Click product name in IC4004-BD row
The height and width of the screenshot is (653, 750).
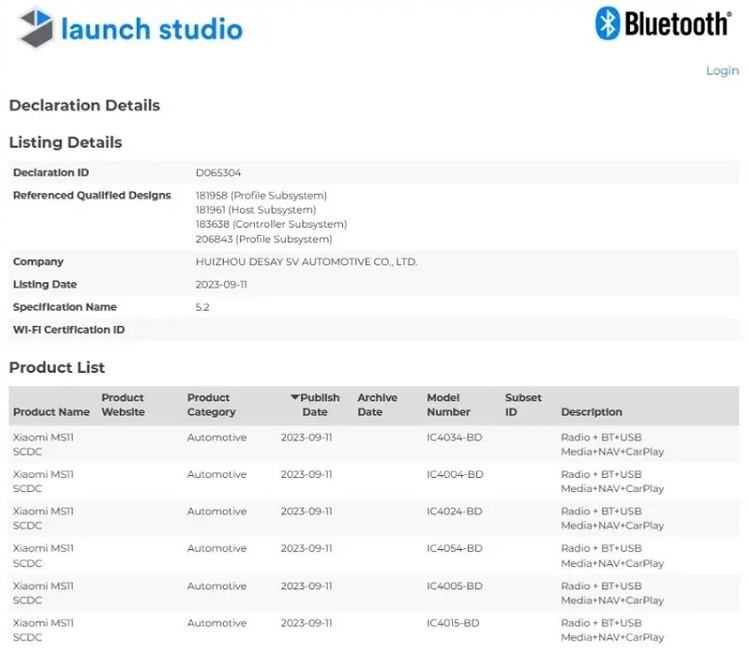tap(43, 481)
